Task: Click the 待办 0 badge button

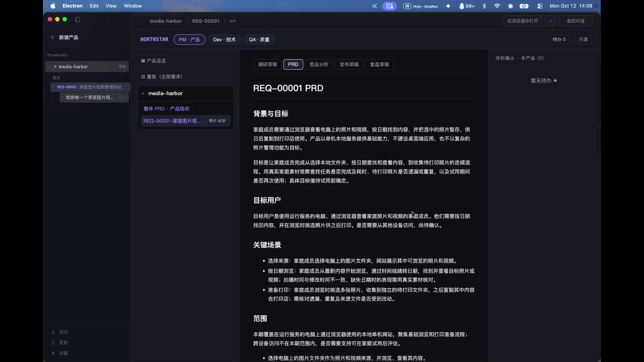Action: [559, 39]
